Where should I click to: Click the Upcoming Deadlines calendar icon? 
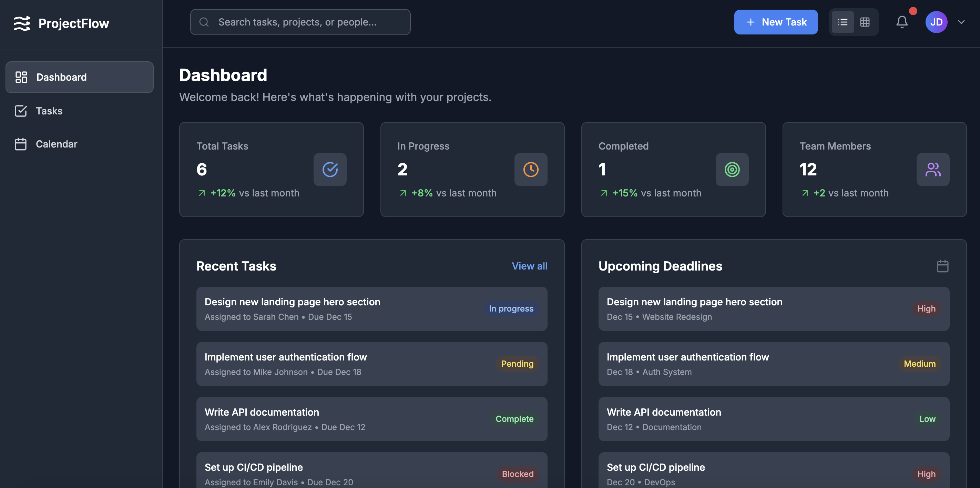[942, 266]
